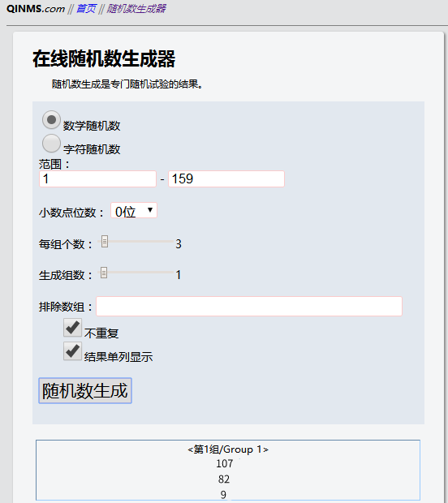Click the 排除数组 input field
Viewport: 448px width, 503px height.
[x=249, y=307]
